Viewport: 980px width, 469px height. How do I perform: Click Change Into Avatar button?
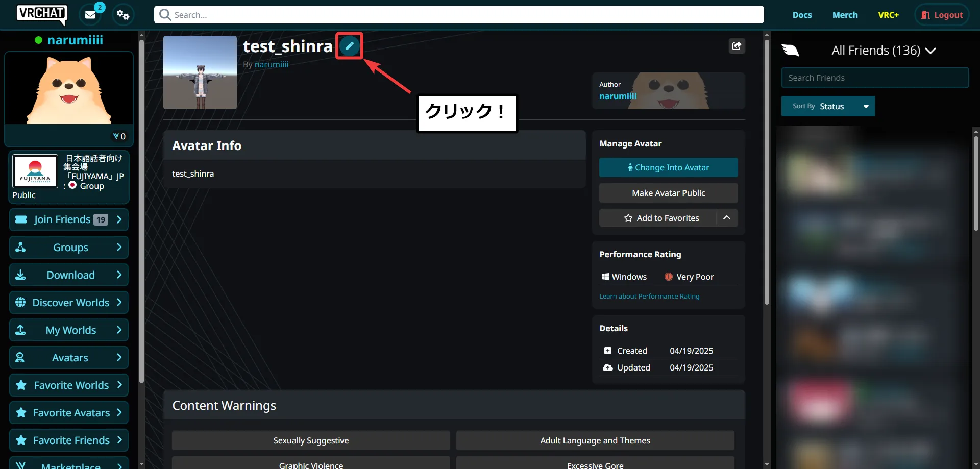point(668,167)
